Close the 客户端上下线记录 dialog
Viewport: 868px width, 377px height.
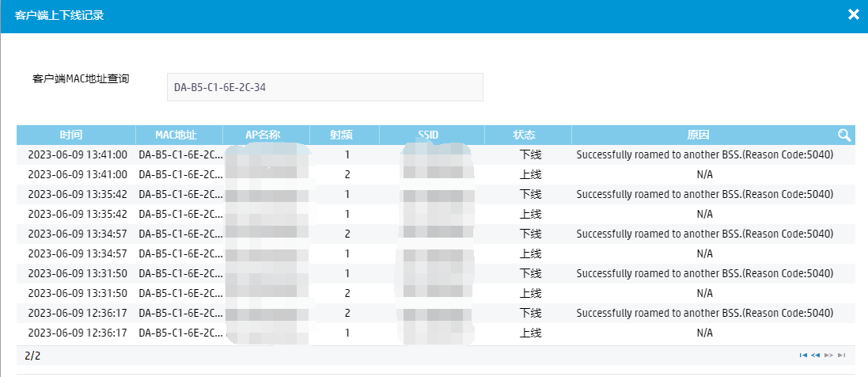[853, 15]
